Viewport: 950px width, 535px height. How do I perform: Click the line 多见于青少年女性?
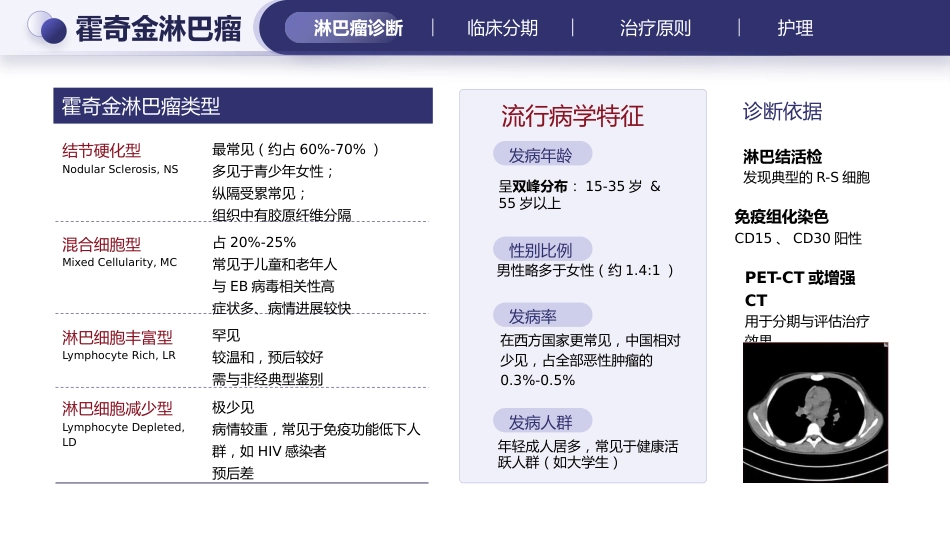(x=273, y=171)
